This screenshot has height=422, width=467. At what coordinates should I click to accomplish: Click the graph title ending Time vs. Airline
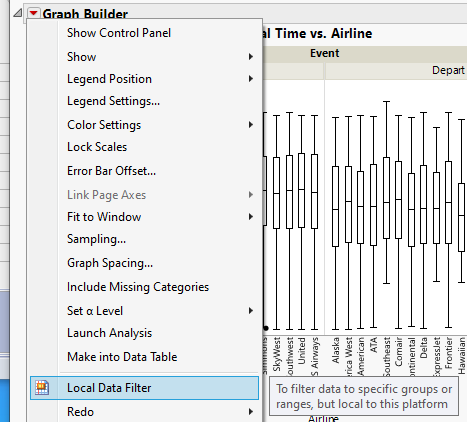(317, 33)
